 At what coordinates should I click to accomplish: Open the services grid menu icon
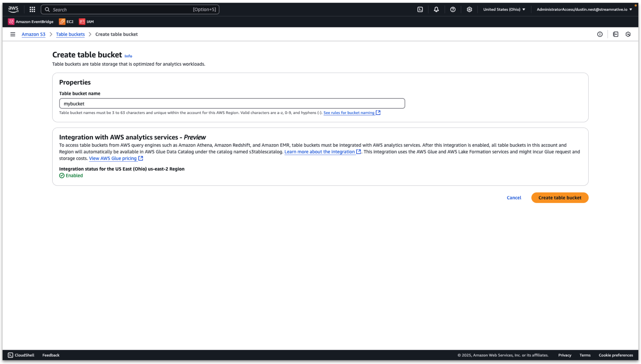32,9
